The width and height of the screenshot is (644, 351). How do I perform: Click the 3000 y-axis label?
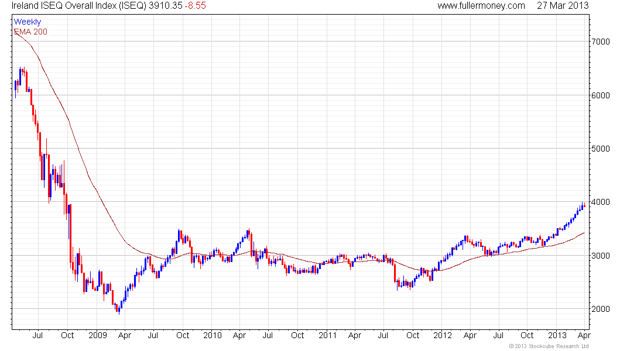601,255
